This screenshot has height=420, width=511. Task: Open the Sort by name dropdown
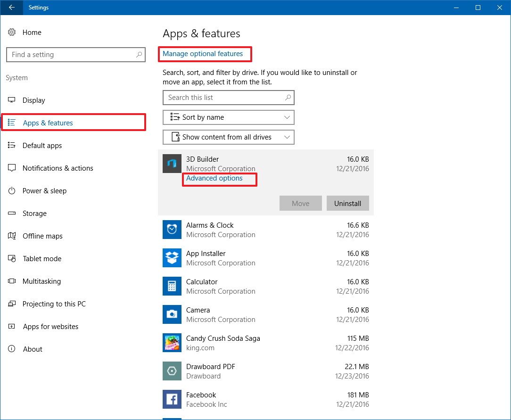coord(228,117)
